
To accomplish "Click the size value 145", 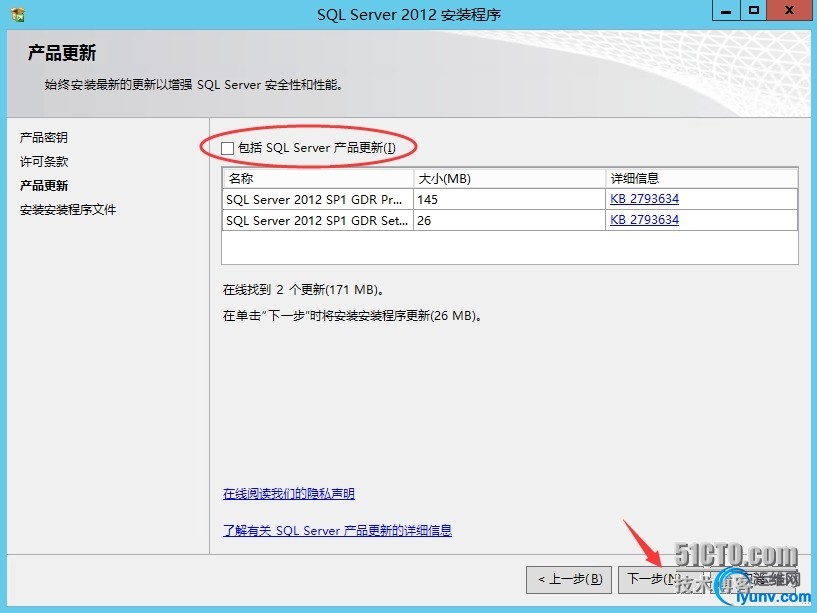I will point(427,200).
